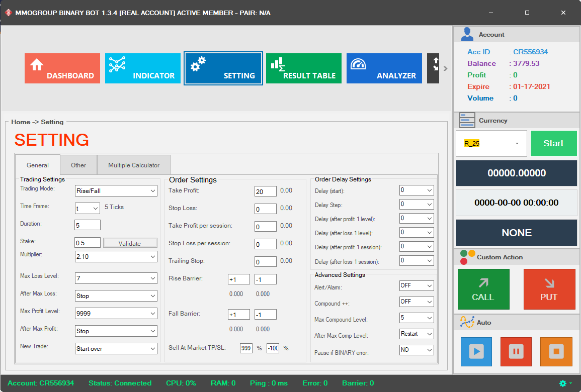Change Pause if BINARY error option
Image resolution: width=581 pixels, height=392 pixels.
tap(417, 350)
